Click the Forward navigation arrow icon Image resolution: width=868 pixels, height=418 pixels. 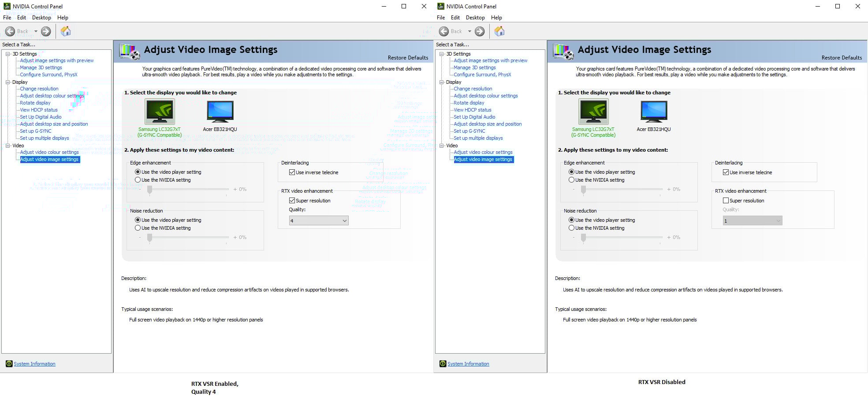click(45, 31)
